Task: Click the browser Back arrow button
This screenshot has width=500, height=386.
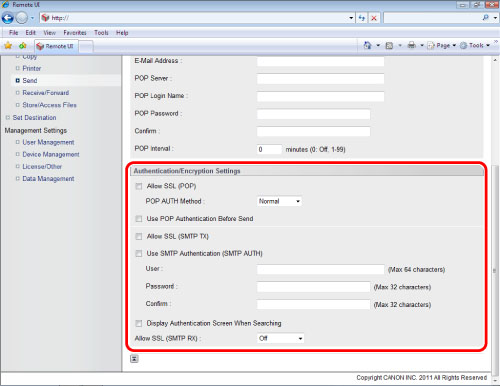Action: tap(8, 18)
